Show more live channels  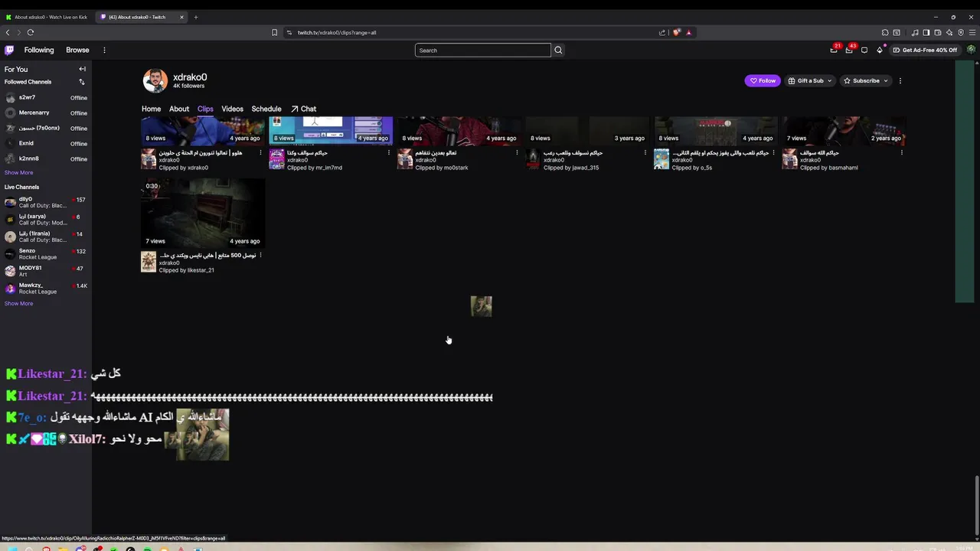coord(18,303)
